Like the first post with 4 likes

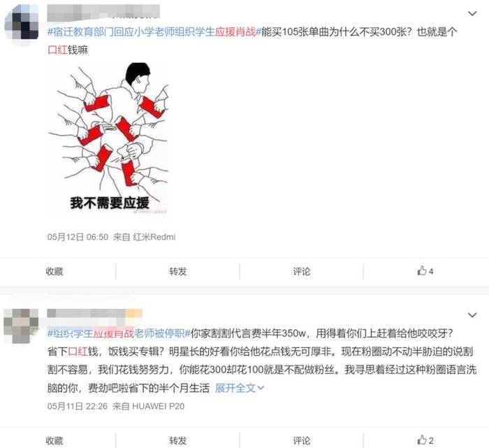coord(425,270)
